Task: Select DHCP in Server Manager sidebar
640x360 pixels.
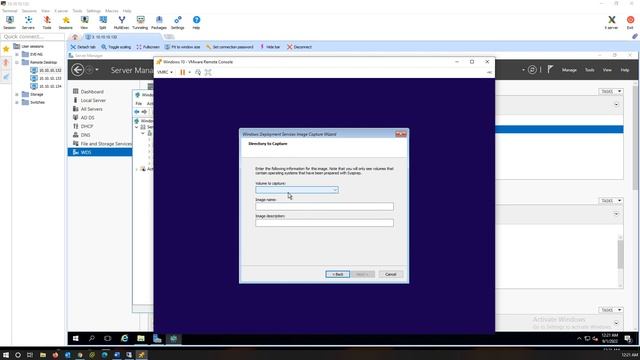Action: coord(87,126)
